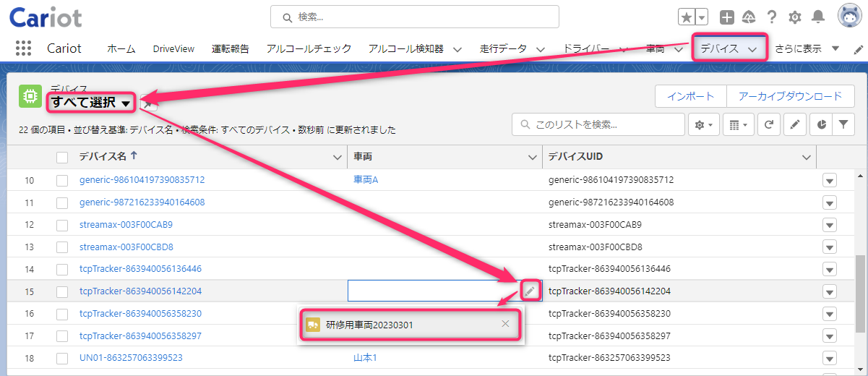This screenshot has height=376, width=868.
Task: Check the row for UN01-863257063399523
Action: point(62,358)
